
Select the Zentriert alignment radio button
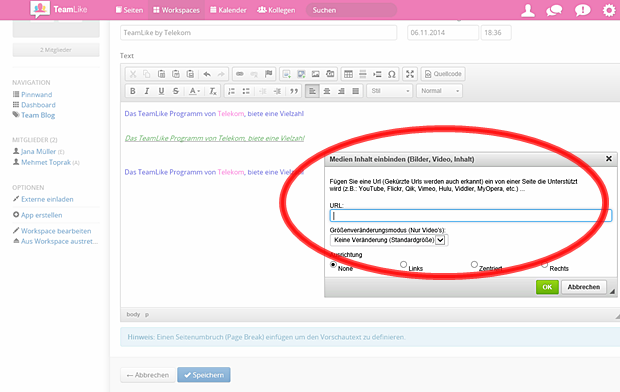click(x=474, y=264)
